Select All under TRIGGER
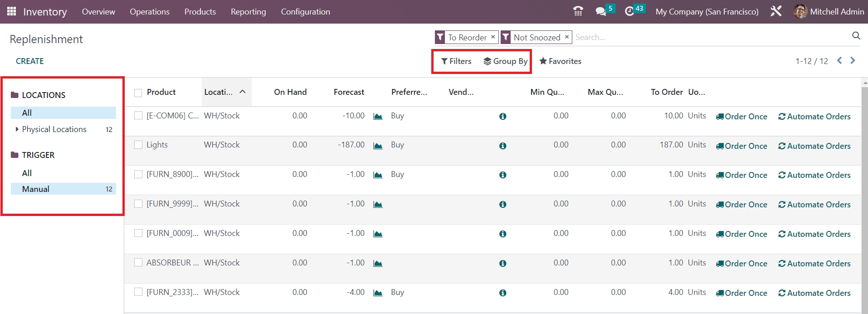This screenshot has height=314, width=868. point(63,173)
